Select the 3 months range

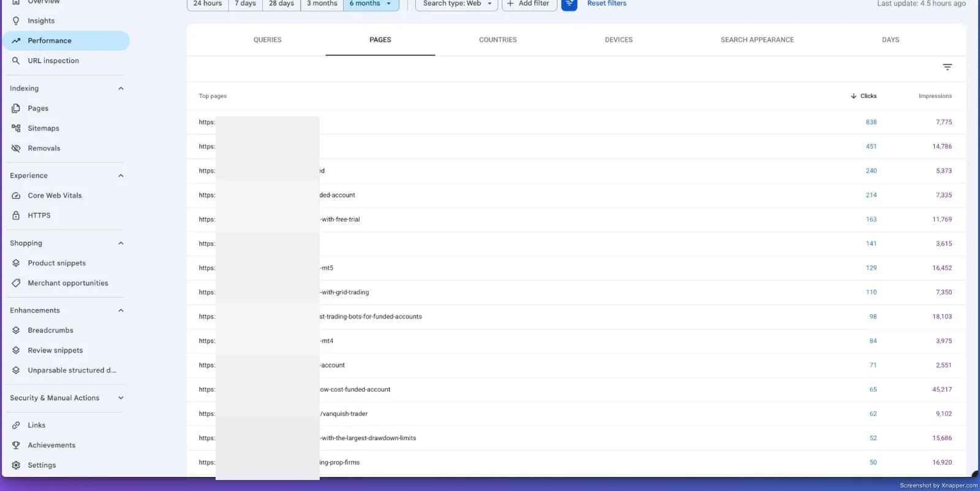coord(322,4)
